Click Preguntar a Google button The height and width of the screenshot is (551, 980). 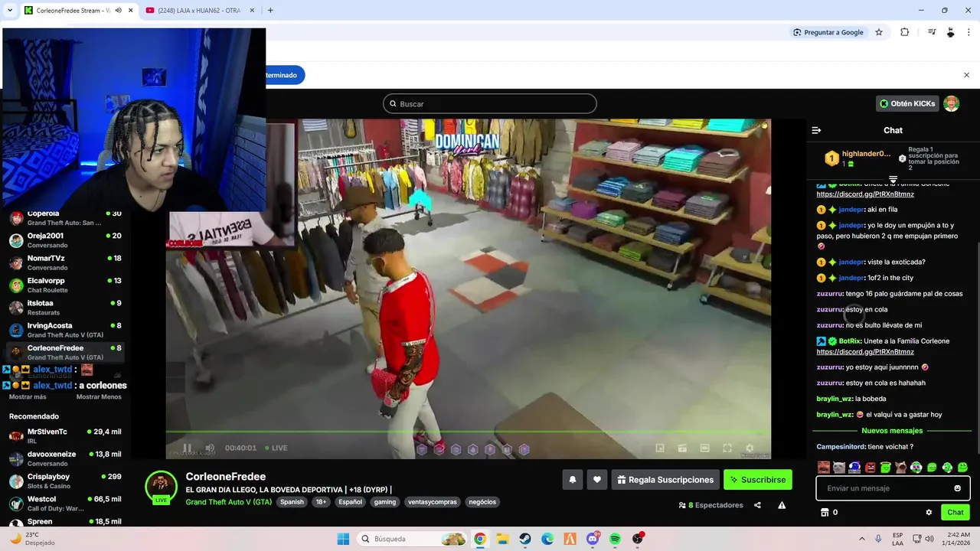[828, 32]
